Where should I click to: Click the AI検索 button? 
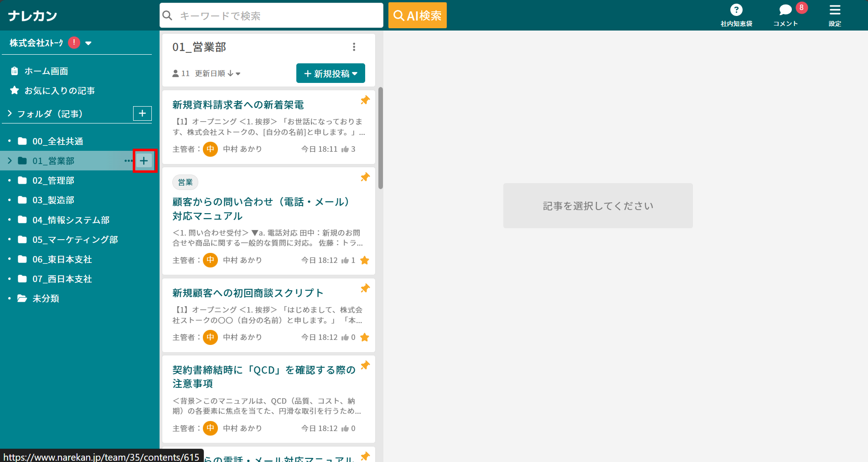tap(417, 15)
